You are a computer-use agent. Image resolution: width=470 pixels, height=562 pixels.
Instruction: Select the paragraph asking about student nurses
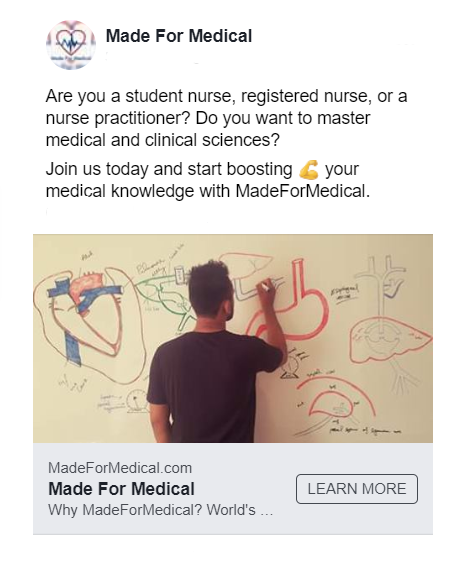226,118
